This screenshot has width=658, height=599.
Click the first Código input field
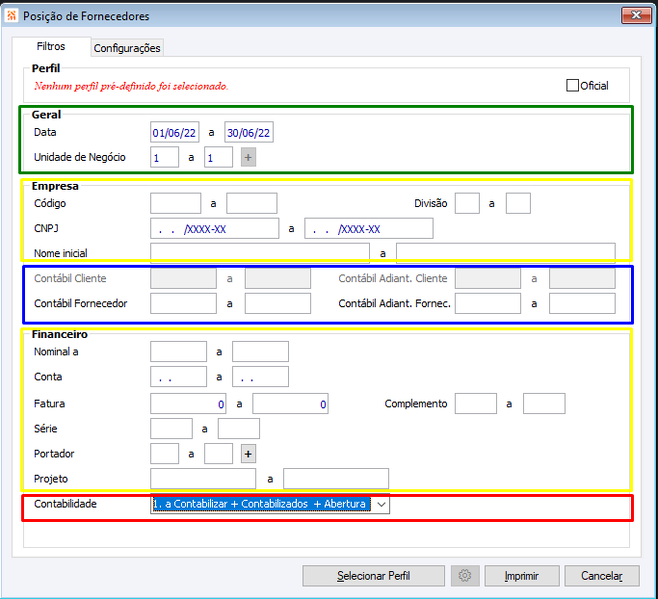point(175,203)
